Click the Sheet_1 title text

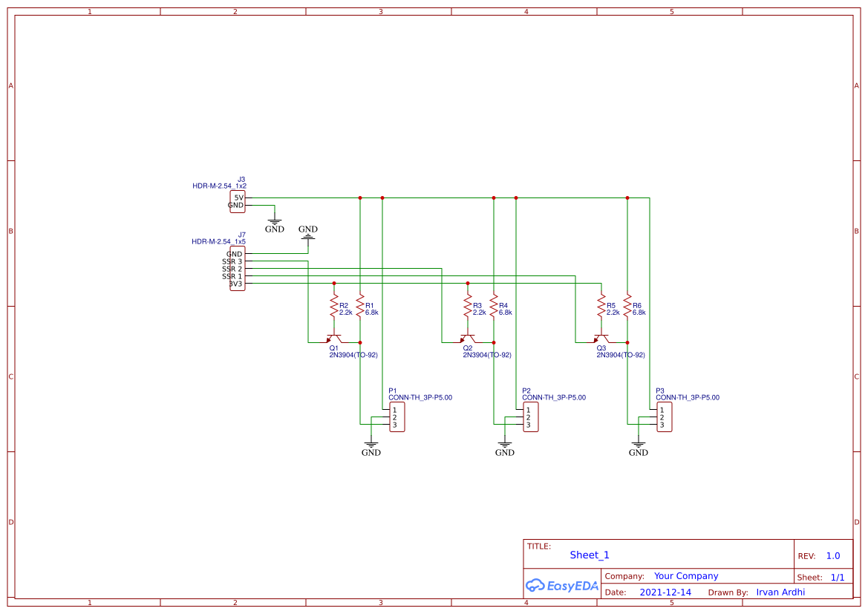[589, 555]
